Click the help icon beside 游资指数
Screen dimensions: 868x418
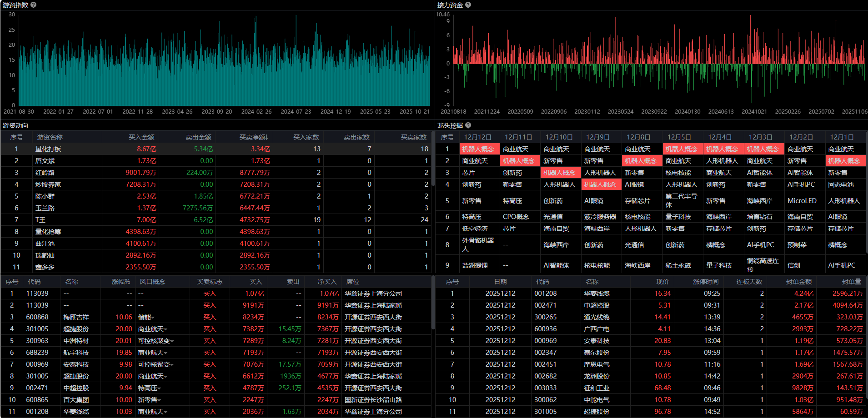click(x=34, y=5)
